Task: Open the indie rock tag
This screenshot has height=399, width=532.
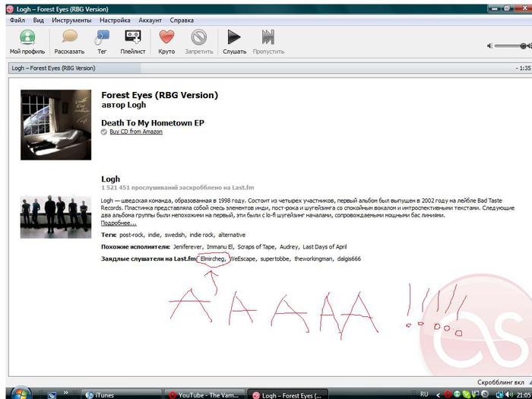Action: click(x=202, y=235)
